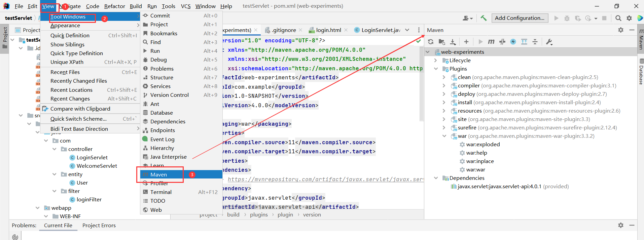Screen dimensions: 644x240
Task: Select war:inplace goal in Maven tree
Action: click(x=480, y=161)
